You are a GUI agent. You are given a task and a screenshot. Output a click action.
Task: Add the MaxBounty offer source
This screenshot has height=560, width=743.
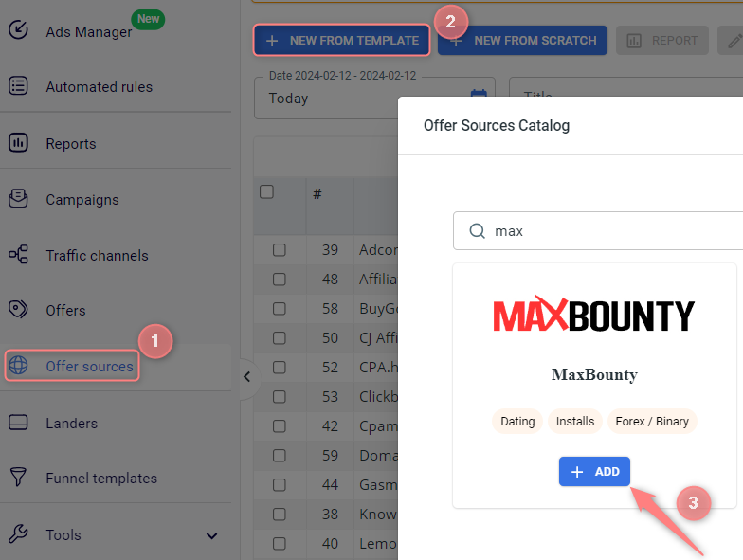coord(594,472)
